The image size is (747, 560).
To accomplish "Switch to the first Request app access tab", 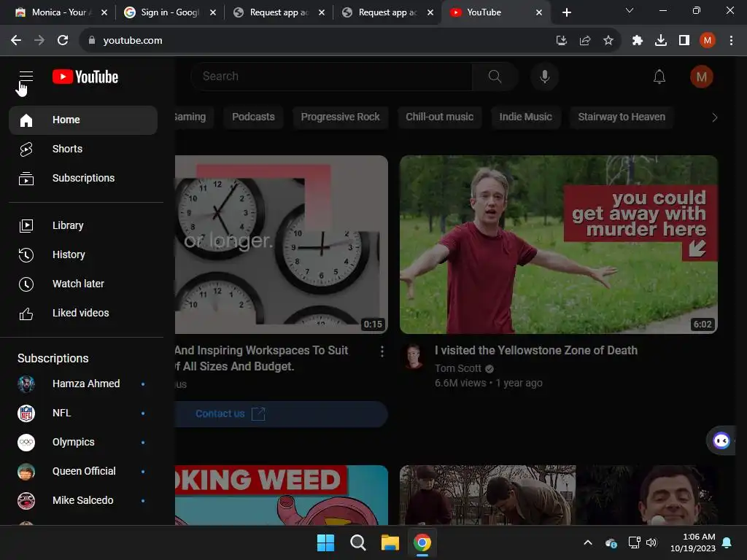I will pyautogui.click(x=277, y=12).
